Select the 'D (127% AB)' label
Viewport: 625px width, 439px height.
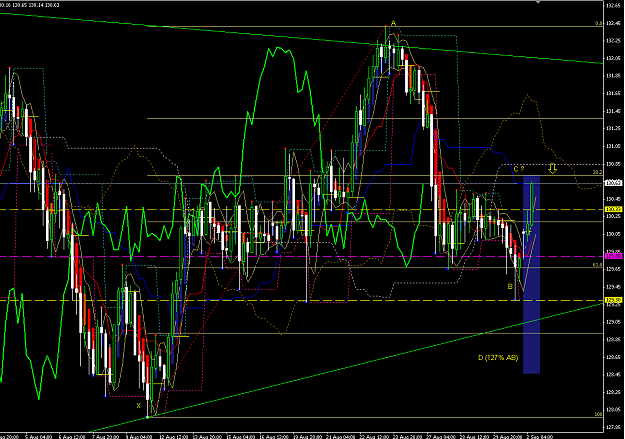[498, 357]
